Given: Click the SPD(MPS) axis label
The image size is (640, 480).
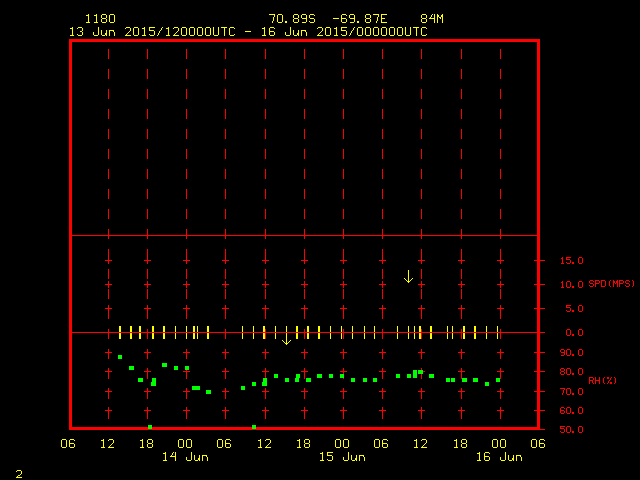Looking at the screenshot, I should 611,284.
